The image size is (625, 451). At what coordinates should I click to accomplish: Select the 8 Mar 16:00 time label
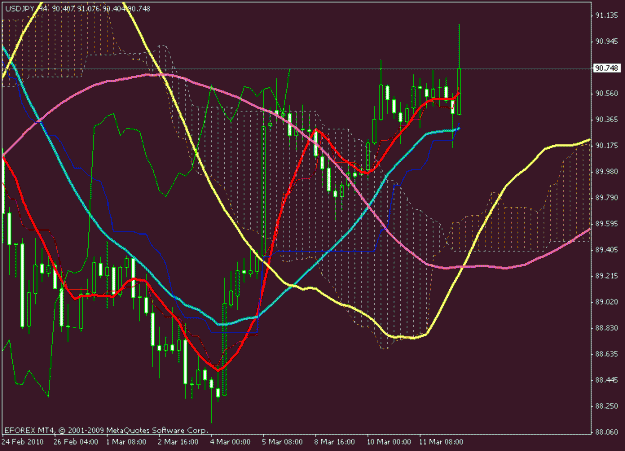coord(334,442)
